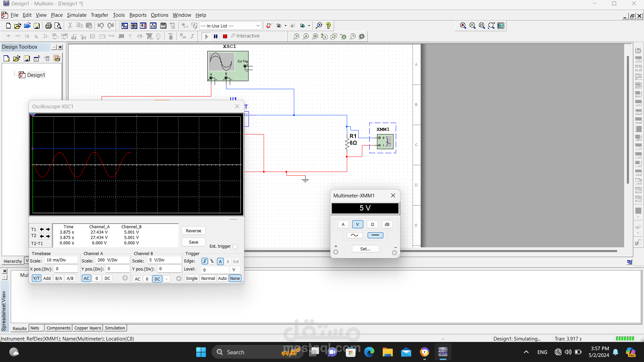This screenshot has width=644, height=362.
Task: Click the Print toolbar icon
Action: (x=48, y=25)
